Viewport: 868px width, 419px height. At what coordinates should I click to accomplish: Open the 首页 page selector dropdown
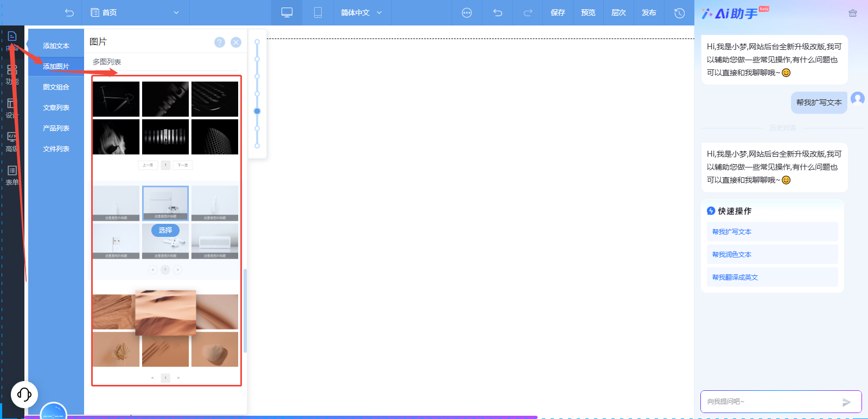(135, 12)
